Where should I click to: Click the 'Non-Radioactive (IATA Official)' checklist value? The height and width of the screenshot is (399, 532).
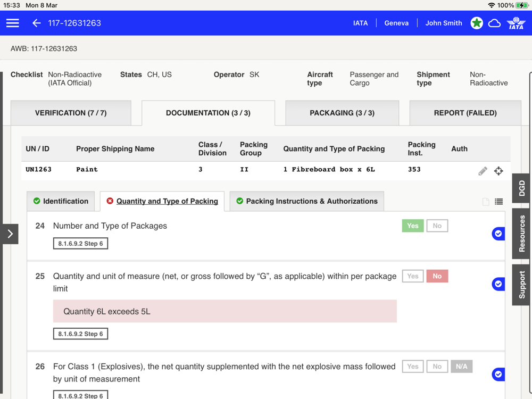[x=74, y=79]
